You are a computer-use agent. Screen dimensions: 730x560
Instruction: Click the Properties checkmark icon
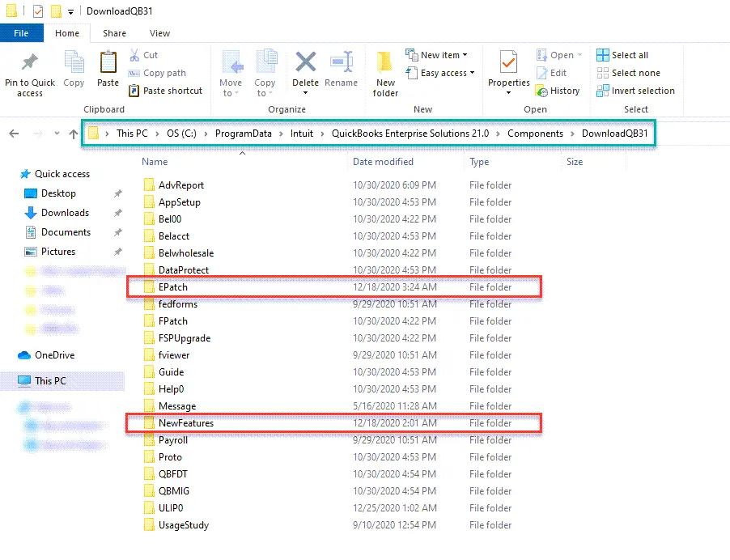click(508, 62)
